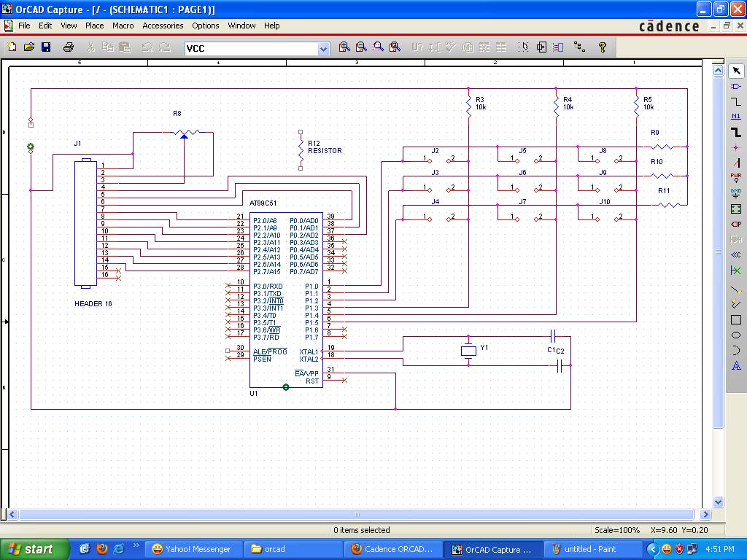The width and height of the screenshot is (747, 560).
Task: Activate the Select arrow tool
Action: coord(736,71)
